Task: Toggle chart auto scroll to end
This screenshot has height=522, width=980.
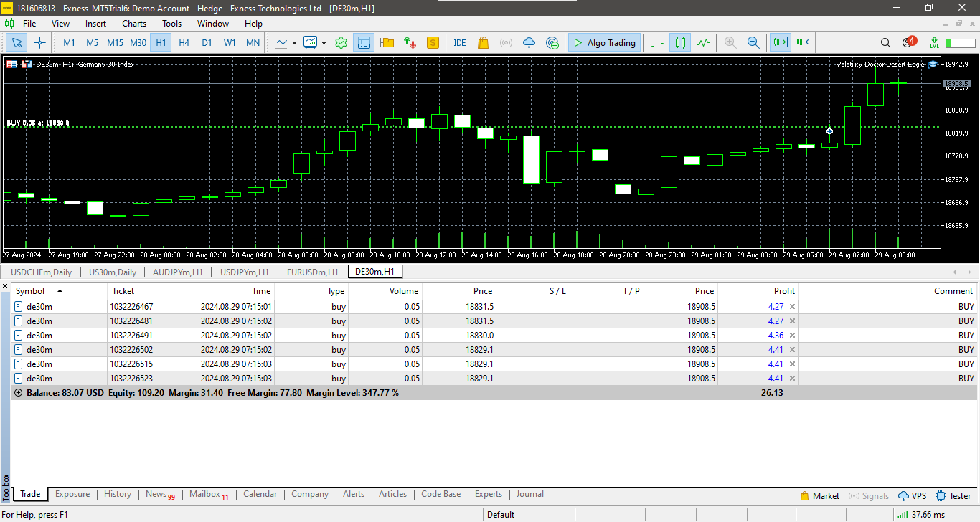Action: tap(780, 43)
